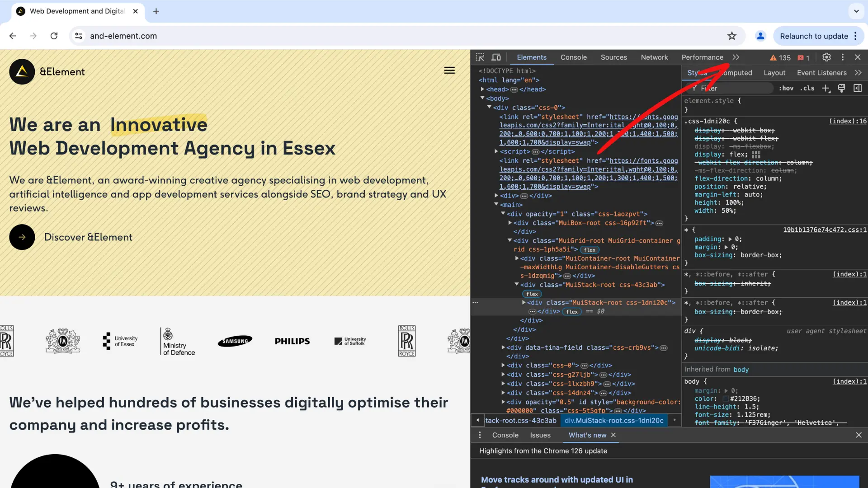Go forward to the next page
This screenshot has height=488, width=868.
pos(33,36)
